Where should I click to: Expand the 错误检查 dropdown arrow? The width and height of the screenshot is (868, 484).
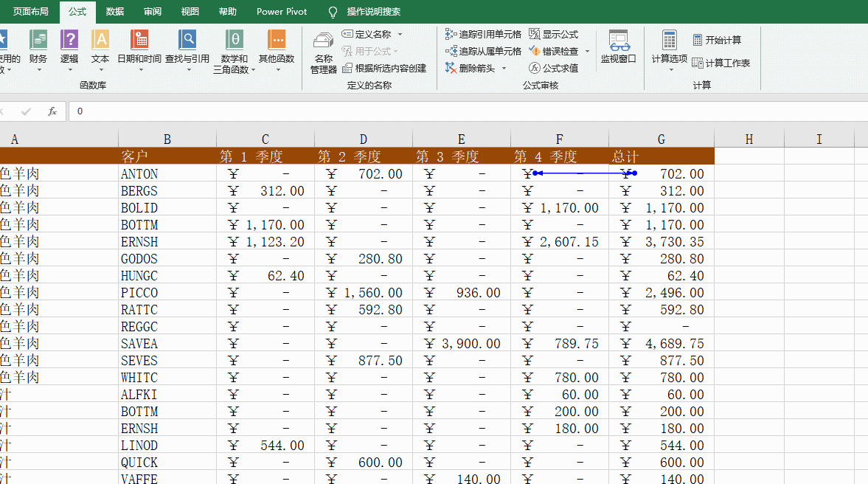(x=587, y=52)
